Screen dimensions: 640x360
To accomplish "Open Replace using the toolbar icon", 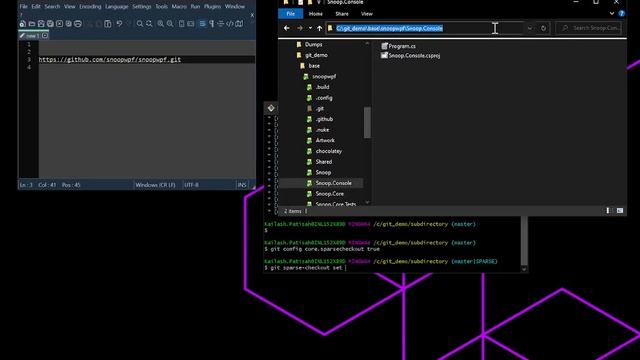I will [149, 24].
